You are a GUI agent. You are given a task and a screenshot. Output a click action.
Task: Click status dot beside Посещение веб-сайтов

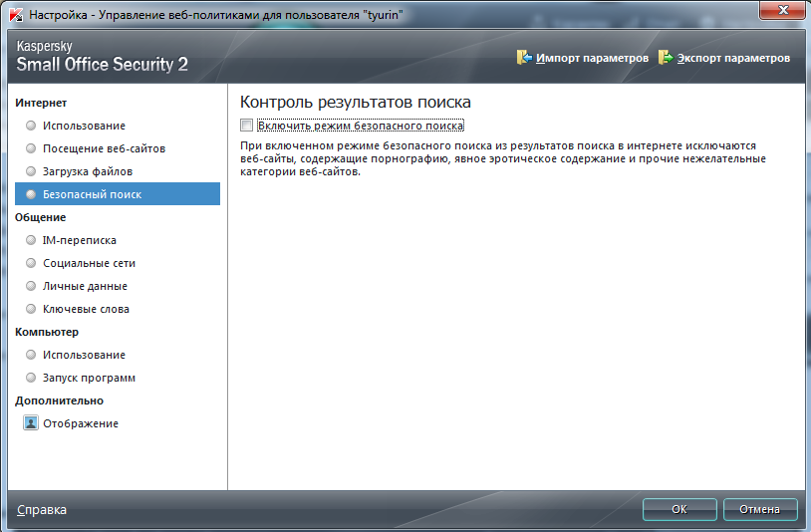pos(31,148)
